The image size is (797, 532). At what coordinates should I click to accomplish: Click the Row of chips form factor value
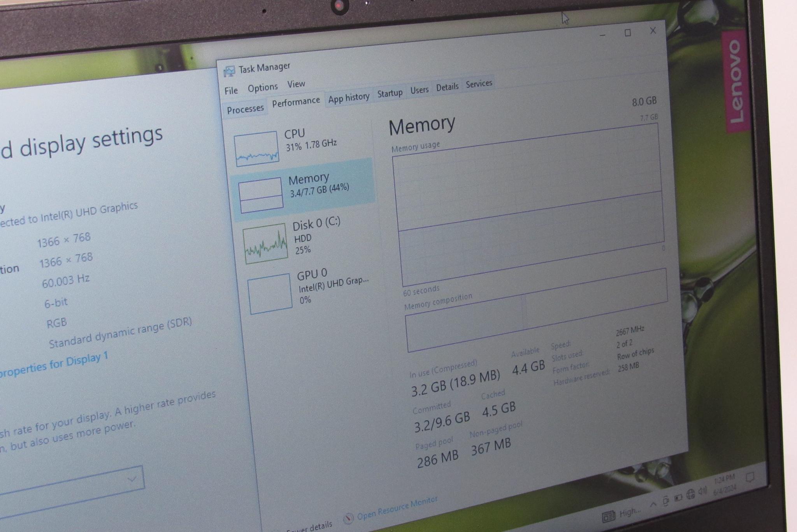[635, 354]
